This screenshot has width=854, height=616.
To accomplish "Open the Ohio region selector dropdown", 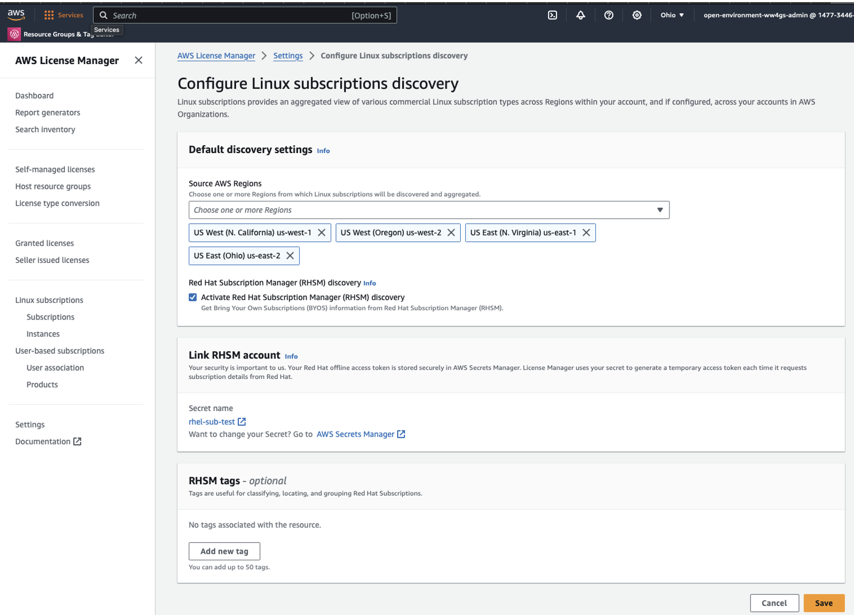I will (x=672, y=15).
